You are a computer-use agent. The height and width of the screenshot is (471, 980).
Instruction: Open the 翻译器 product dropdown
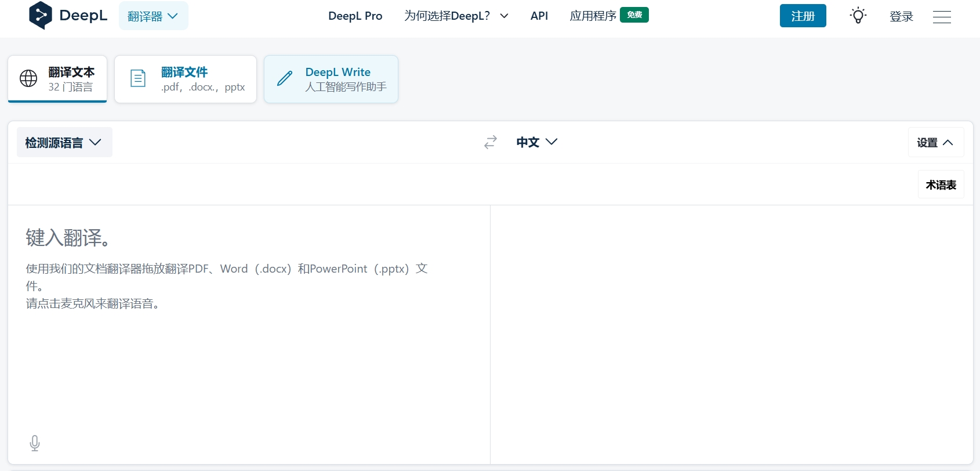click(x=153, y=16)
